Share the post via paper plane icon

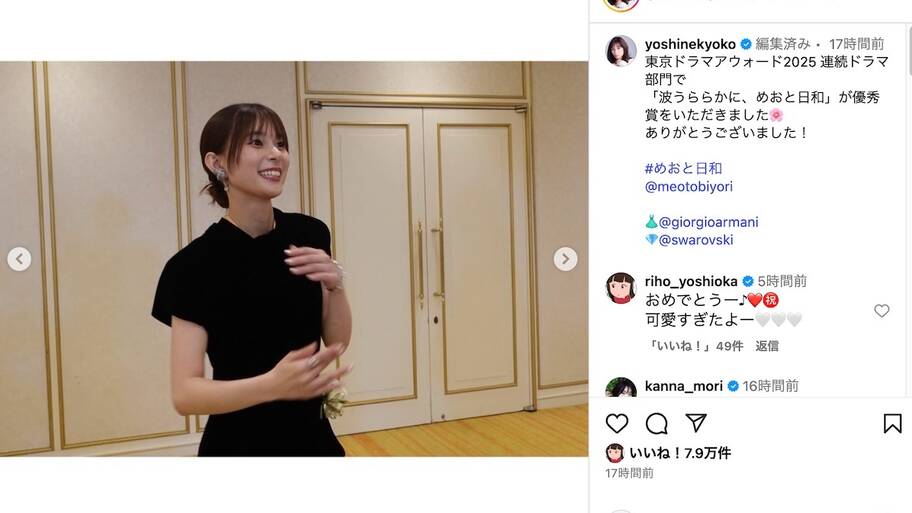[696, 423]
